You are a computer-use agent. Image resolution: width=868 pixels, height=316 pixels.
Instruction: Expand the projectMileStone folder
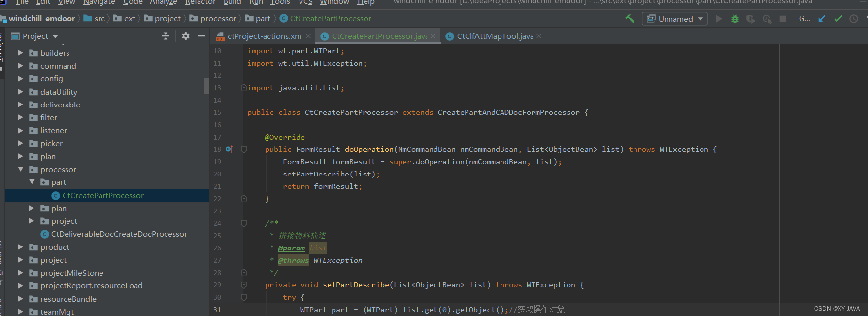tap(20, 273)
